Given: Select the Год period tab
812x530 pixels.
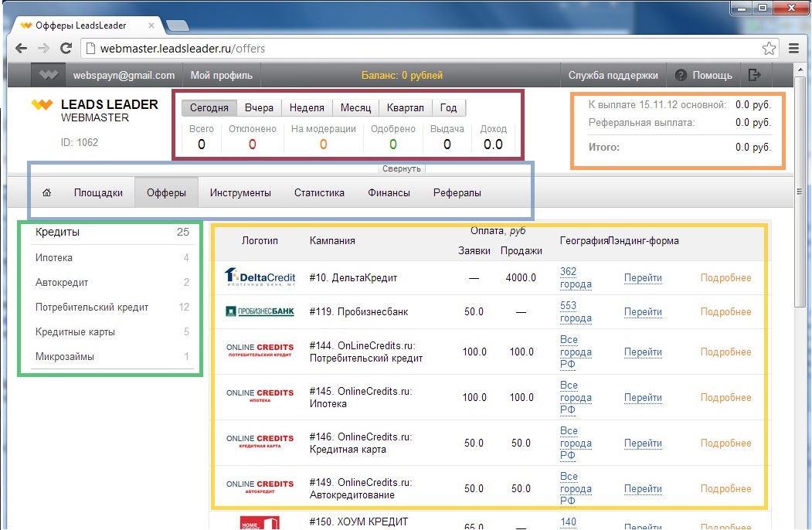Looking at the screenshot, I should 448,107.
